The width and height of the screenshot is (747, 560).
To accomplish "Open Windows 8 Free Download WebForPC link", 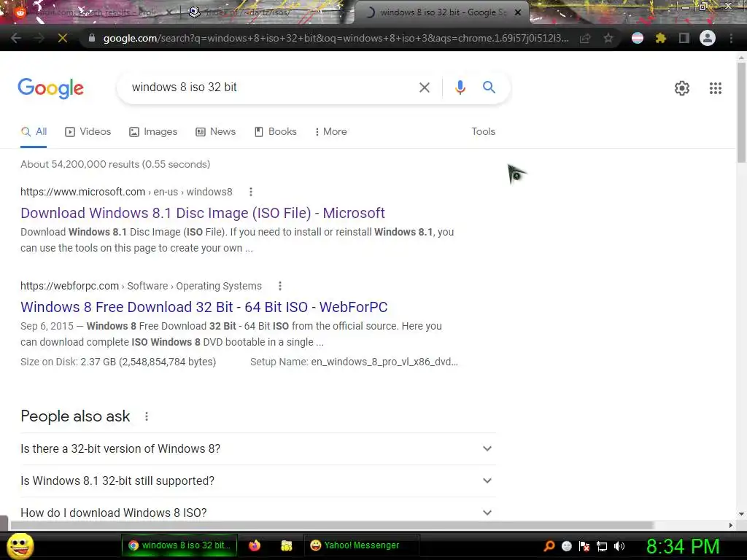I will pyautogui.click(x=204, y=307).
